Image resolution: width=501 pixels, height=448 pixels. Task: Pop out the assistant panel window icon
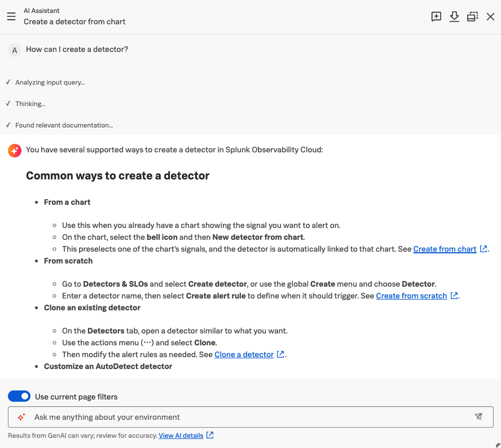(472, 16)
